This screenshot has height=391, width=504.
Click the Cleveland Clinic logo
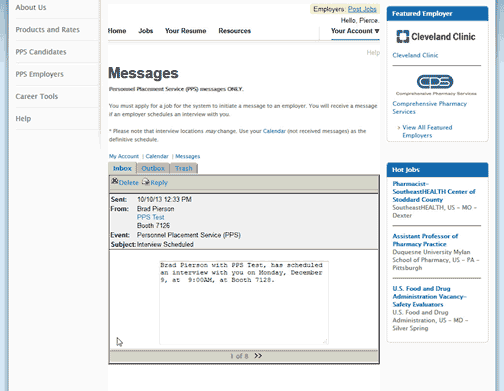click(436, 36)
